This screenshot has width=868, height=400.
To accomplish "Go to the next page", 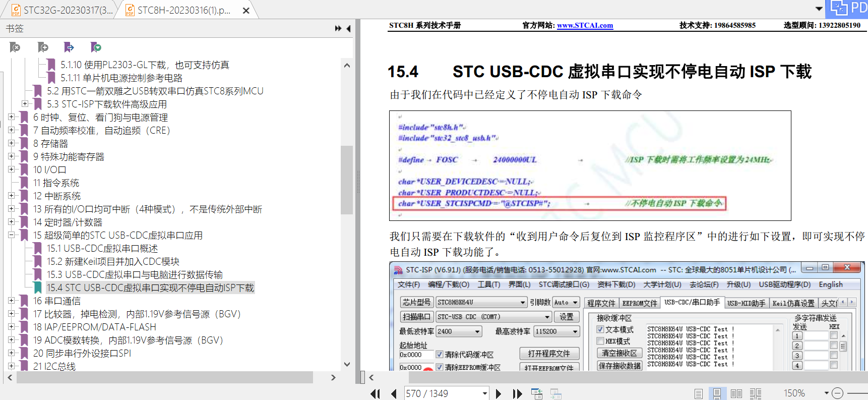I will pos(499,394).
